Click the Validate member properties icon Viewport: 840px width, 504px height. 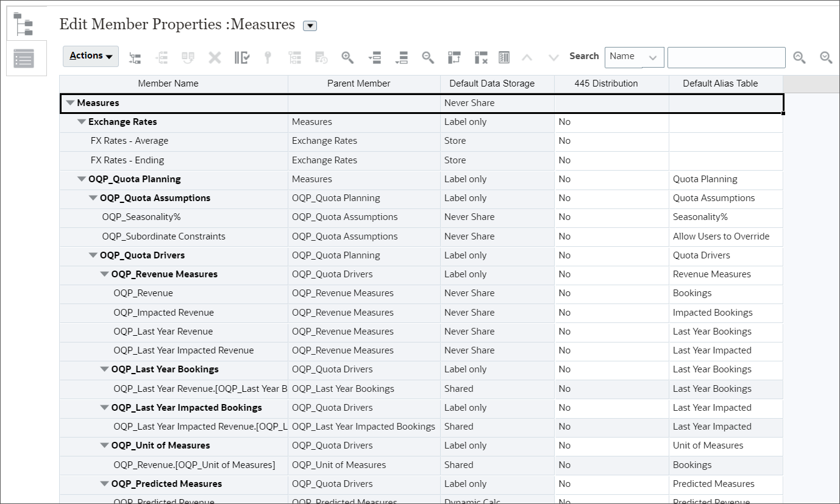coord(241,57)
